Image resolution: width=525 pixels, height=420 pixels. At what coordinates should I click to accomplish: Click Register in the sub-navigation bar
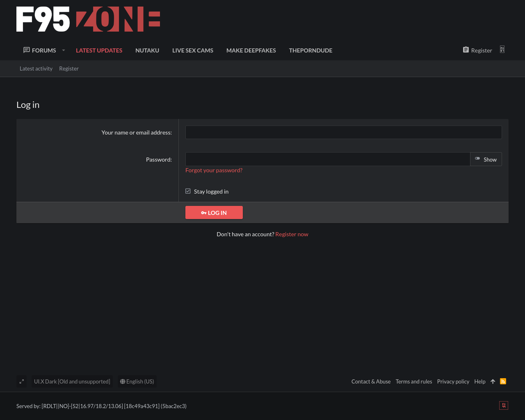click(x=69, y=68)
